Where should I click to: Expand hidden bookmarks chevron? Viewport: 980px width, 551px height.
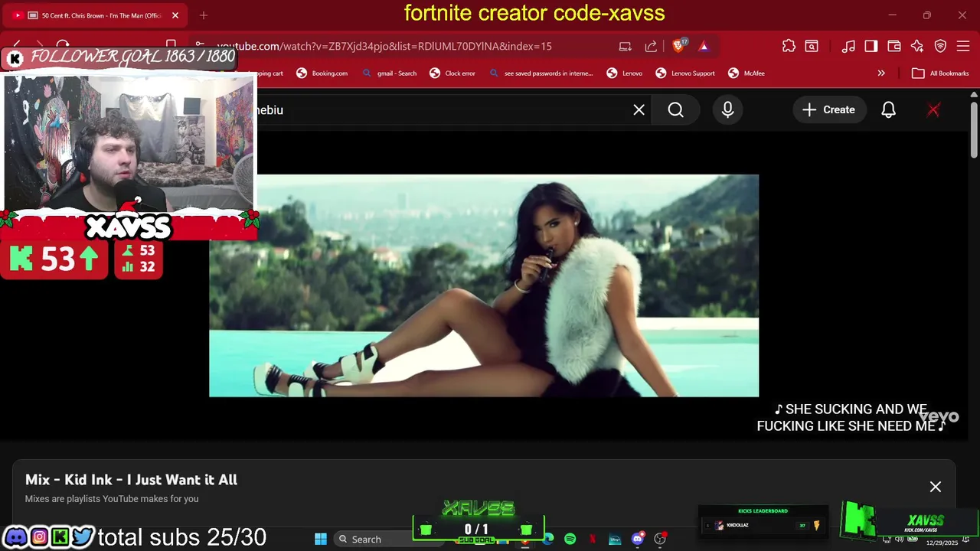coord(881,73)
